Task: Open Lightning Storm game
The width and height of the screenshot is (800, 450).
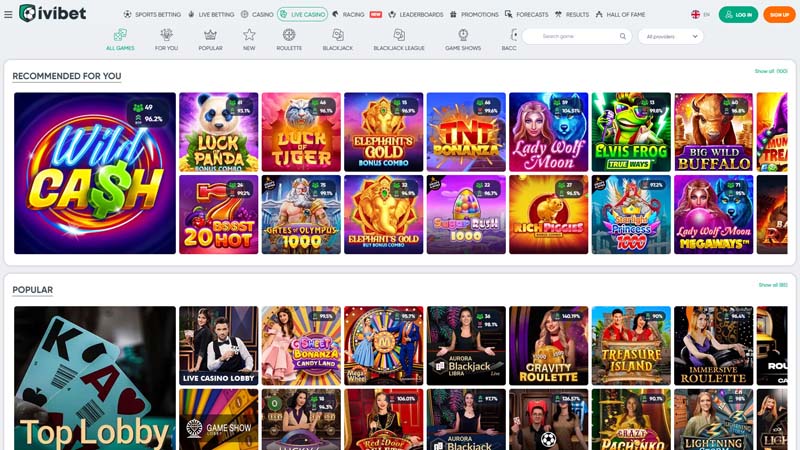Action: [x=713, y=419]
